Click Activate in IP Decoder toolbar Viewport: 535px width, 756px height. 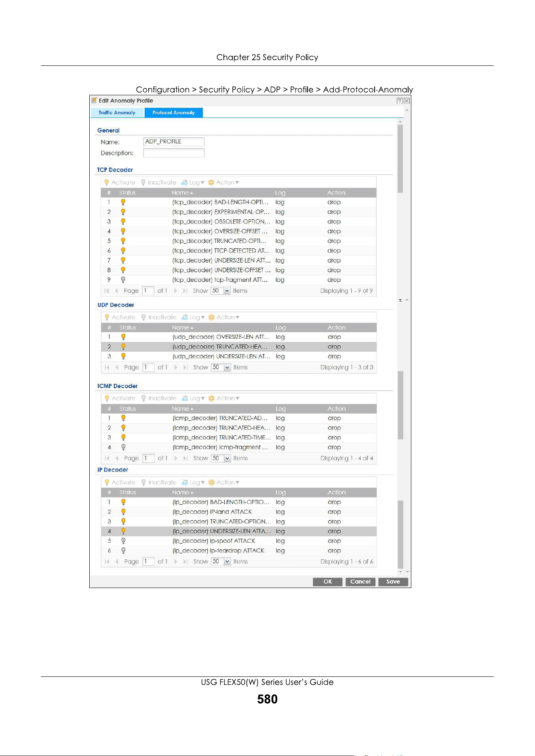pyautogui.click(x=120, y=482)
